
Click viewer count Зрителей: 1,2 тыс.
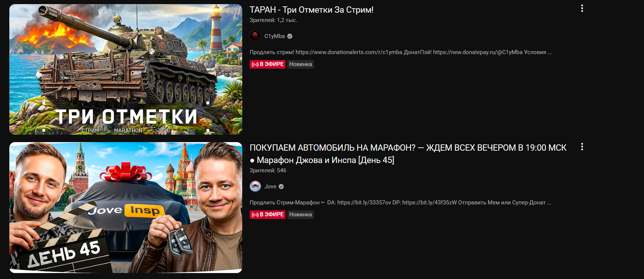click(273, 20)
